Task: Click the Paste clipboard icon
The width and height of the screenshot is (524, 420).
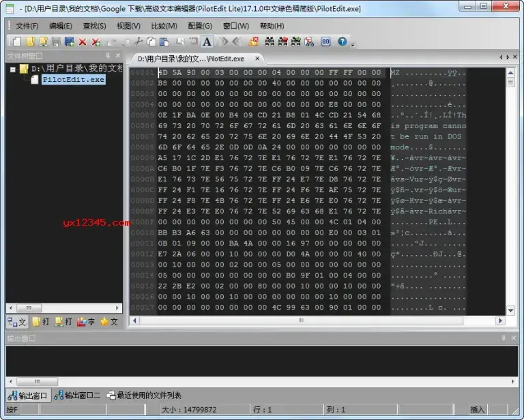Action: [x=164, y=42]
